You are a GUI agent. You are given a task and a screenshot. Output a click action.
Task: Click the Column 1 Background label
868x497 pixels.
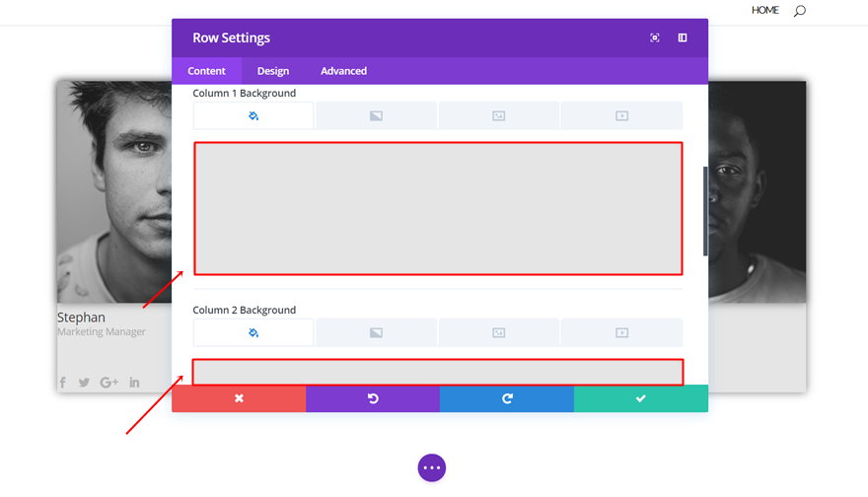[245, 93]
